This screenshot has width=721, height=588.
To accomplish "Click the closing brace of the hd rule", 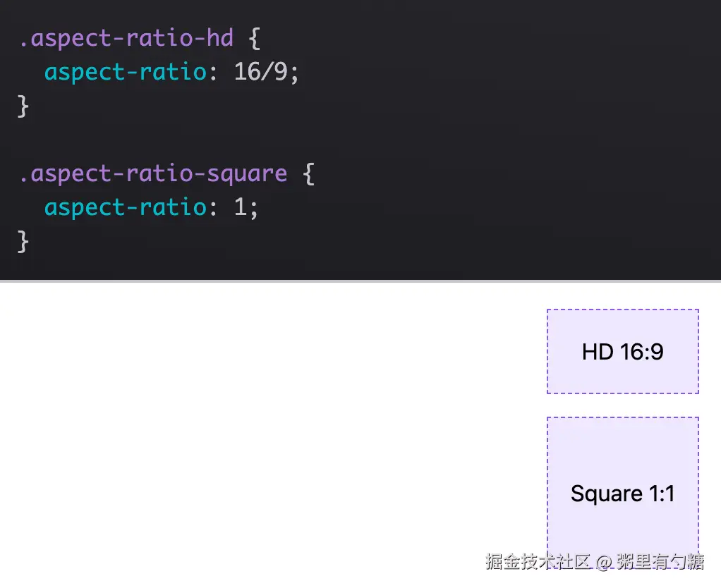I will (23, 106).
